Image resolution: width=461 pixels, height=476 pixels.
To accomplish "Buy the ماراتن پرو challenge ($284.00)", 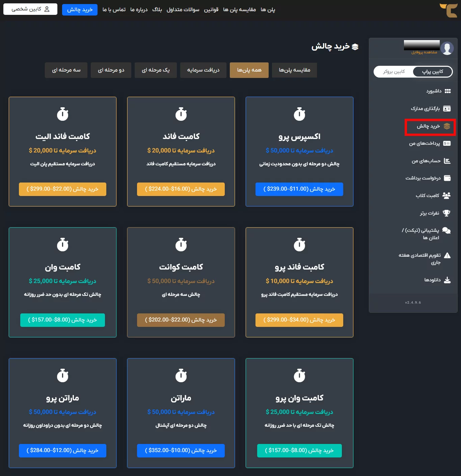I will click(62, 451).
